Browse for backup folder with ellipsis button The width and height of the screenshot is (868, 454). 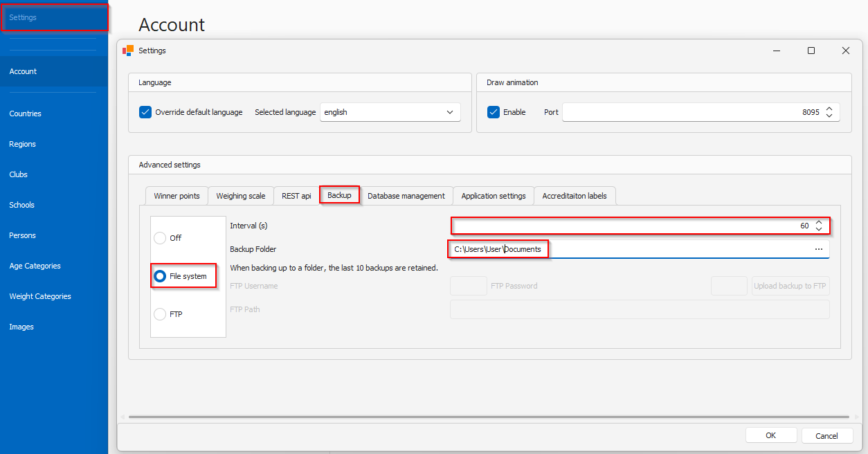click(819, 249)
